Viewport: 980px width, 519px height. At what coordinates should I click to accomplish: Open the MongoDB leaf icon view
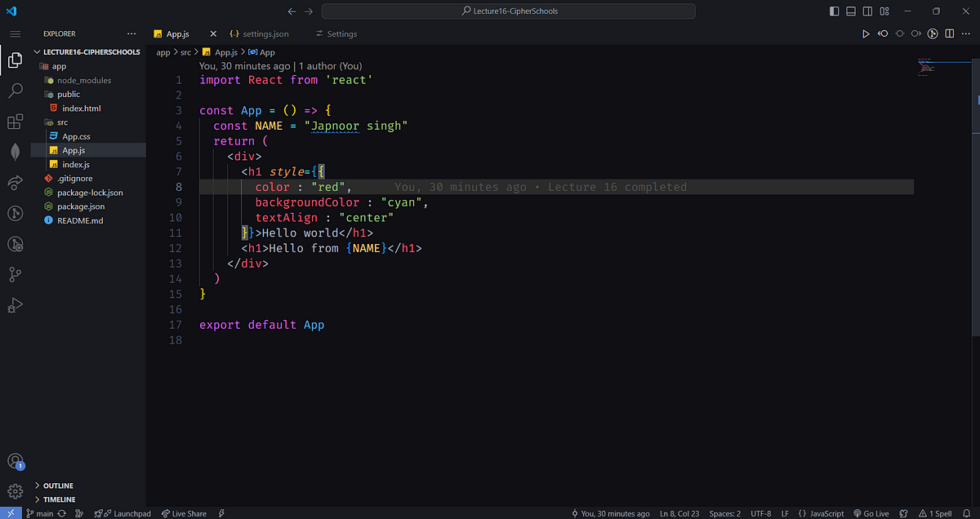click(x=15, y=152)
